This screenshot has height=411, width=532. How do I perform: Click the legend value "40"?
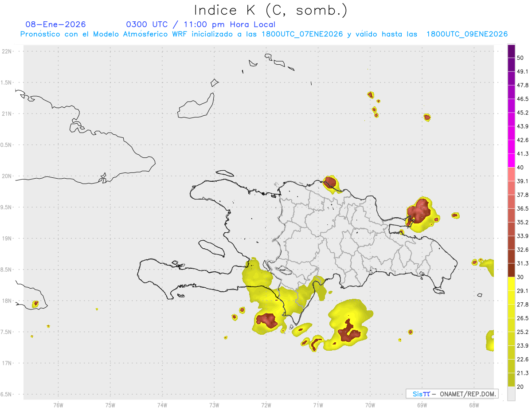521,168
